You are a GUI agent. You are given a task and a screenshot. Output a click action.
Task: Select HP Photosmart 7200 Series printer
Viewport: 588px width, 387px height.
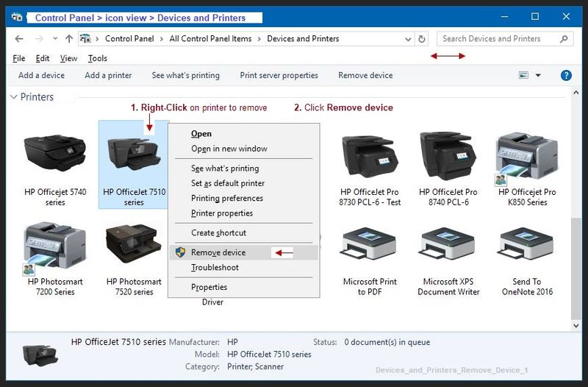54,248
